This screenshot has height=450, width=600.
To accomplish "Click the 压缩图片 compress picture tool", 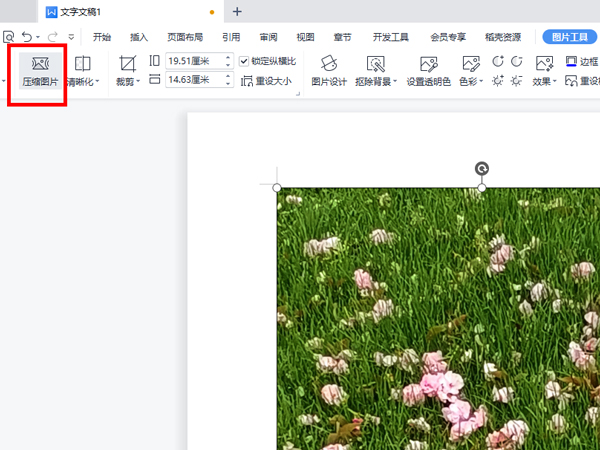I will [40, 71].
